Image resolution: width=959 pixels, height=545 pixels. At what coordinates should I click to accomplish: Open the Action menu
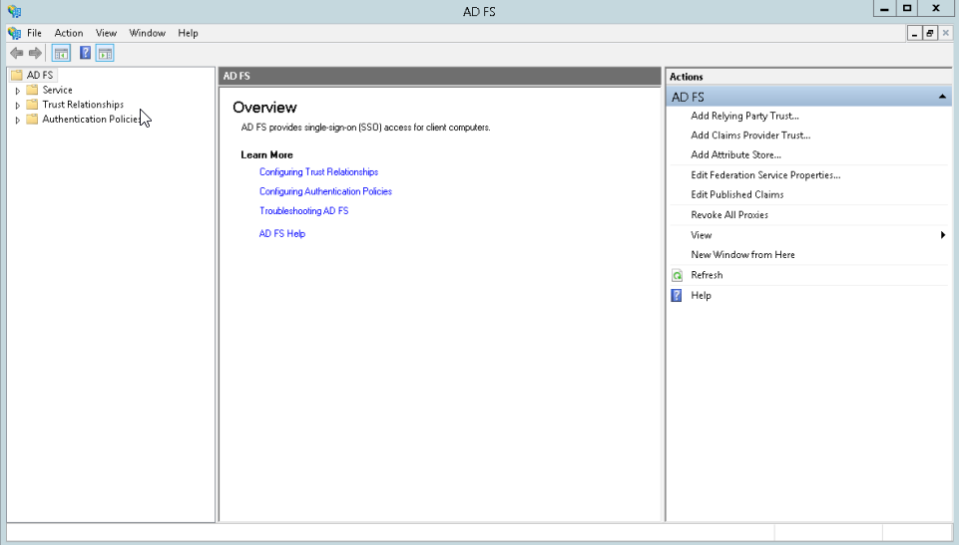(68, 33)
